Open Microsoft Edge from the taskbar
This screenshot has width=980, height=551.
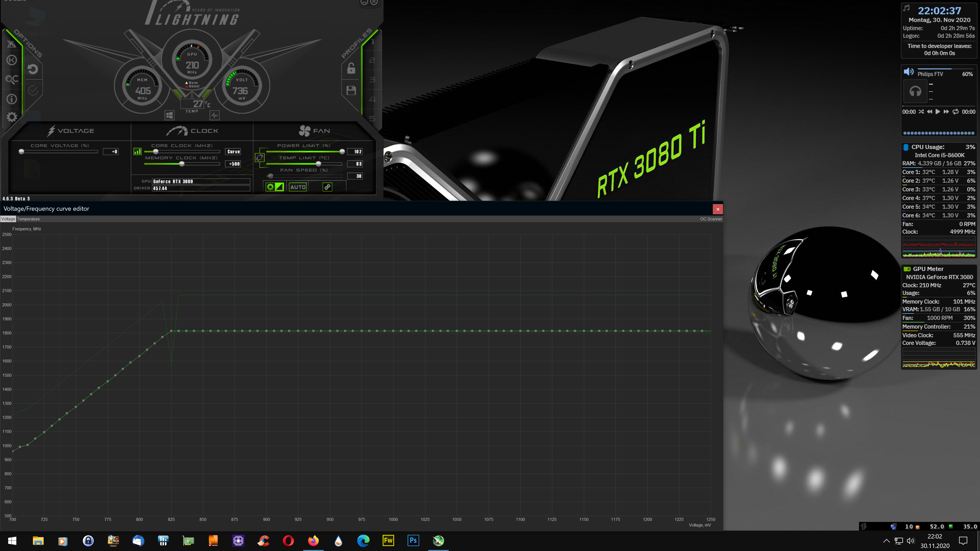pos(363,540)
